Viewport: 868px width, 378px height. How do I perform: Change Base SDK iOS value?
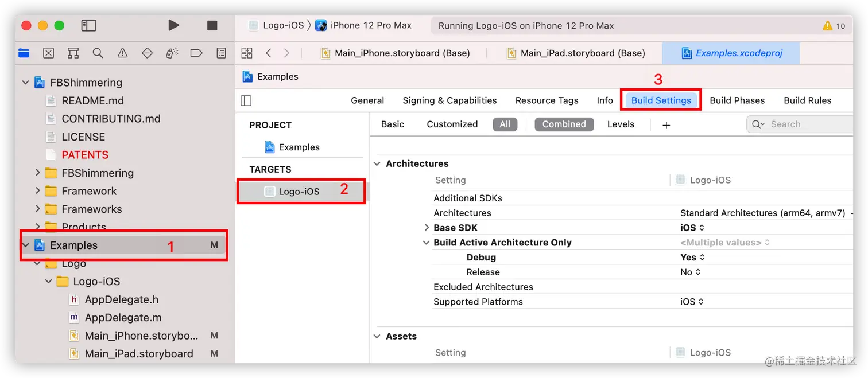(692, 228)
